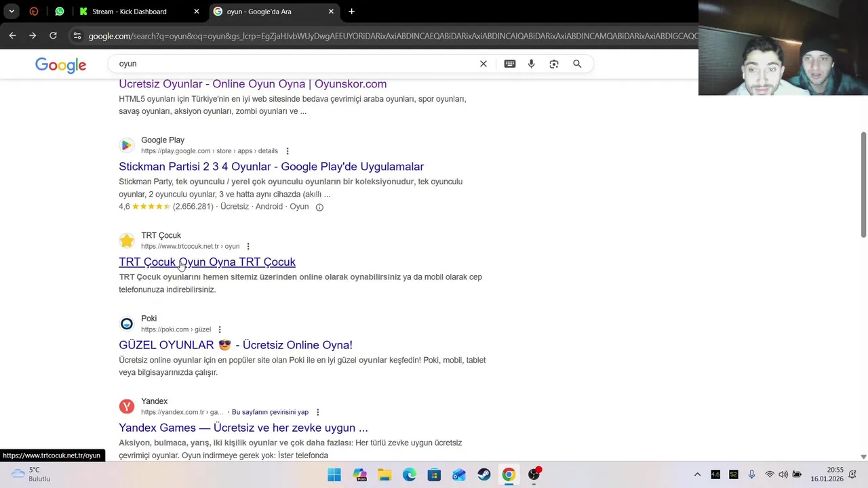The image size is (868, 488).
Task: Go to Google homepage via logo
Action: pyautogui.click(x=61, y=65)
